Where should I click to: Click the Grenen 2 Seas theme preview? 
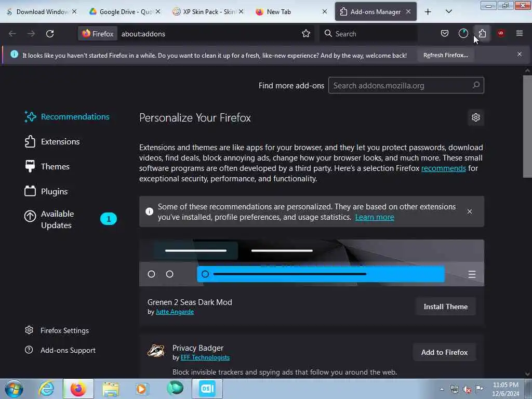312,263
